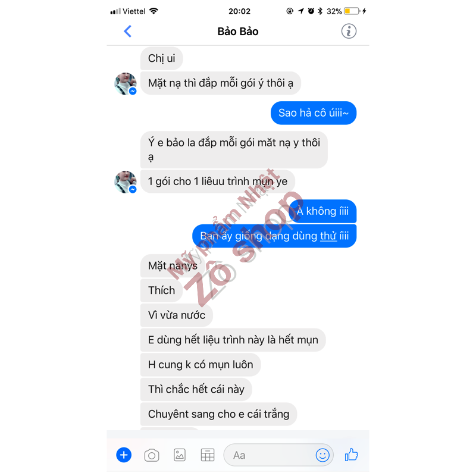Tap Bảo Bảo's avatar beside mask message
476x476 pixels.
126,83
